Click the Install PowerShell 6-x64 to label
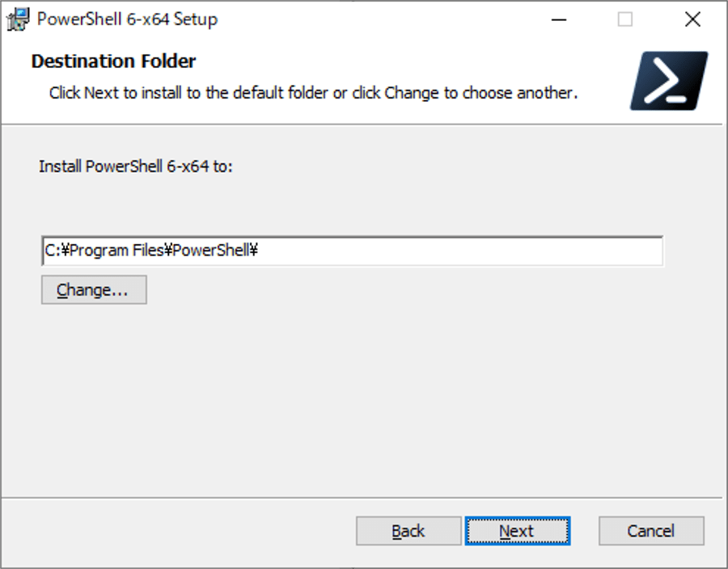The image size is (728, 569). [136, 166]
